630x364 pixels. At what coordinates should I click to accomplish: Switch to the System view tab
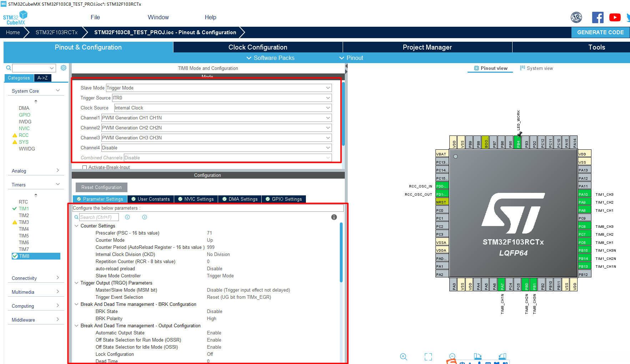tap(536, 68)
